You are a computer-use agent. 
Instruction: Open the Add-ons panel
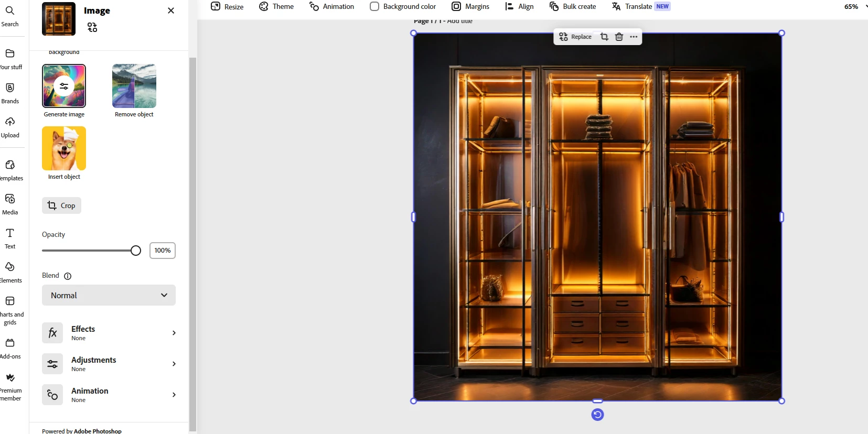pyautogui.click(x=10, y=349)
